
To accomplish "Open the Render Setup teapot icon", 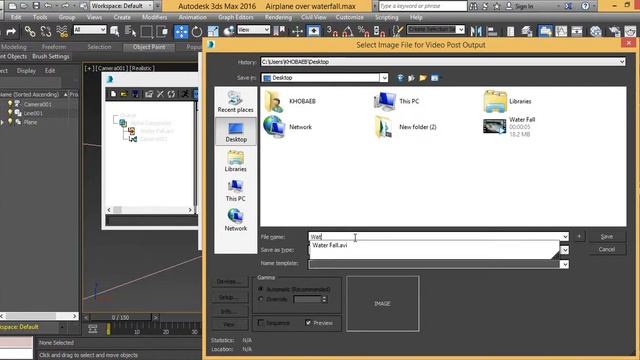I will click(x=614, y=31).
